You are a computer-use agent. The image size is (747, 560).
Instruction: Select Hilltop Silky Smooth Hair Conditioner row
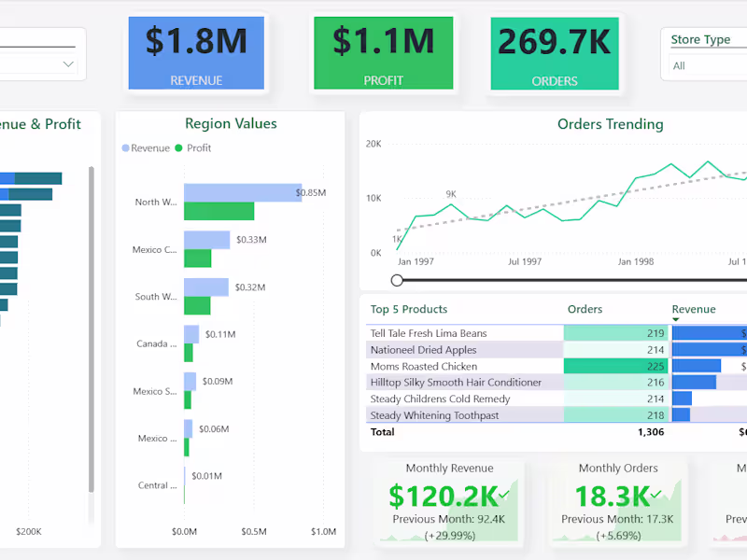(x=557, y=383)
